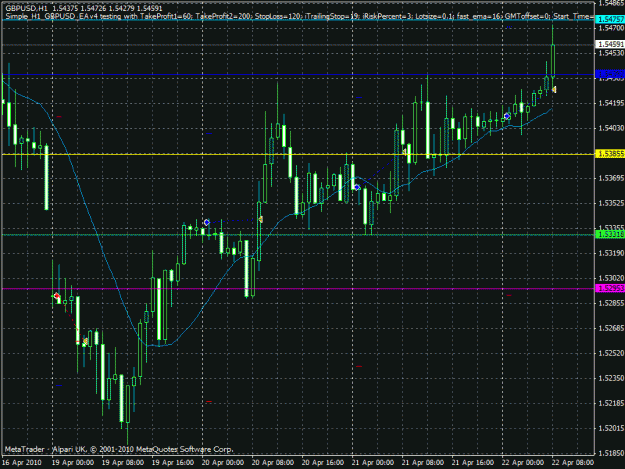The image size is (625, 469).
Task: Click the orange close marker near 20 Apr 08:00
Action: (261, 219)
